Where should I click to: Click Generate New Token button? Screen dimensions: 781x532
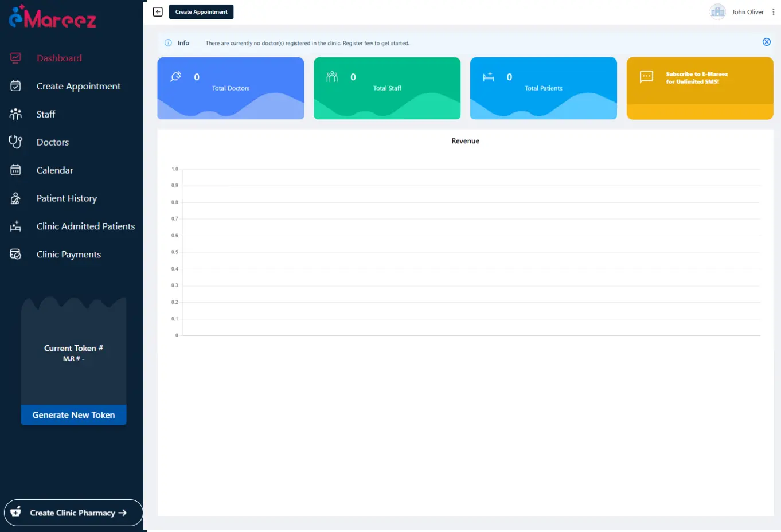(73, 415)
